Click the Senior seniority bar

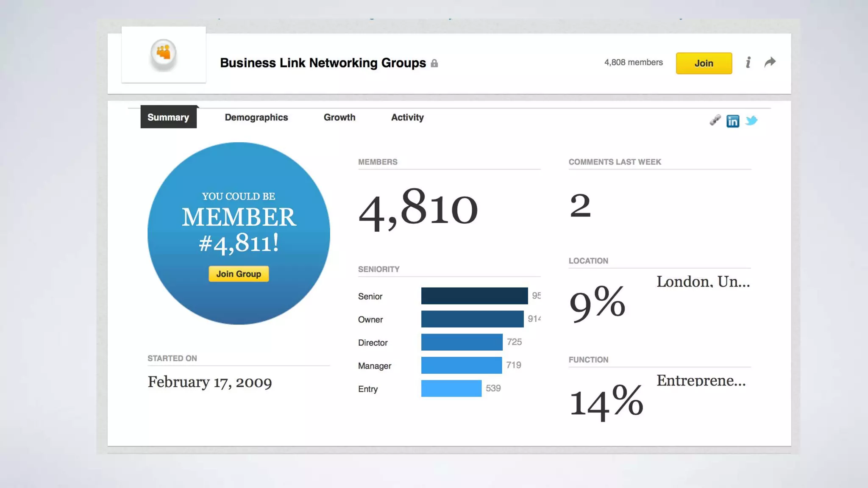point(474,296)
